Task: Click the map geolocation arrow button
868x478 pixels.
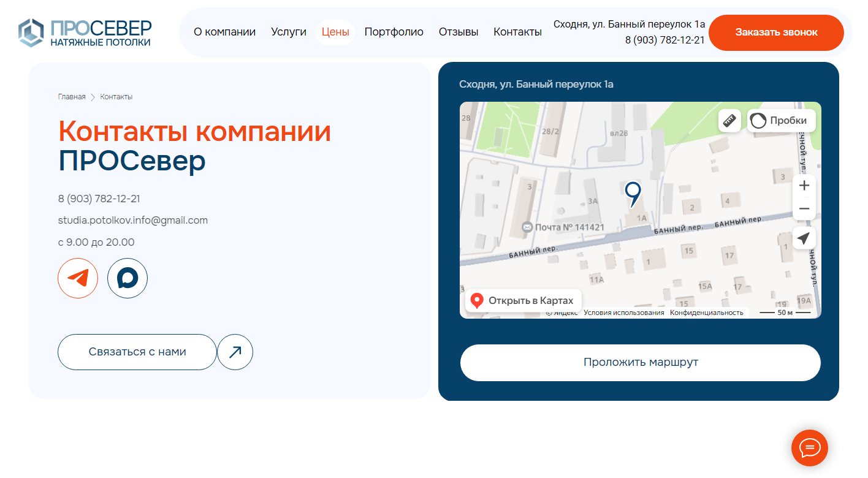Action: [804, 238]
